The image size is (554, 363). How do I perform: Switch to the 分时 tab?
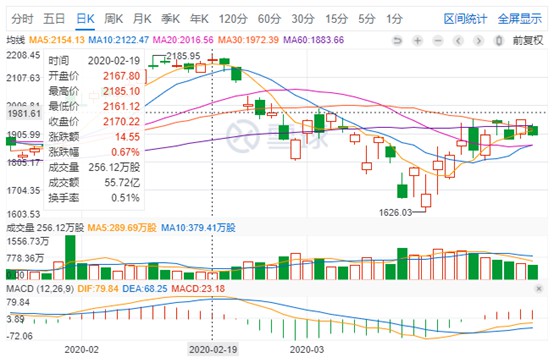22,19
